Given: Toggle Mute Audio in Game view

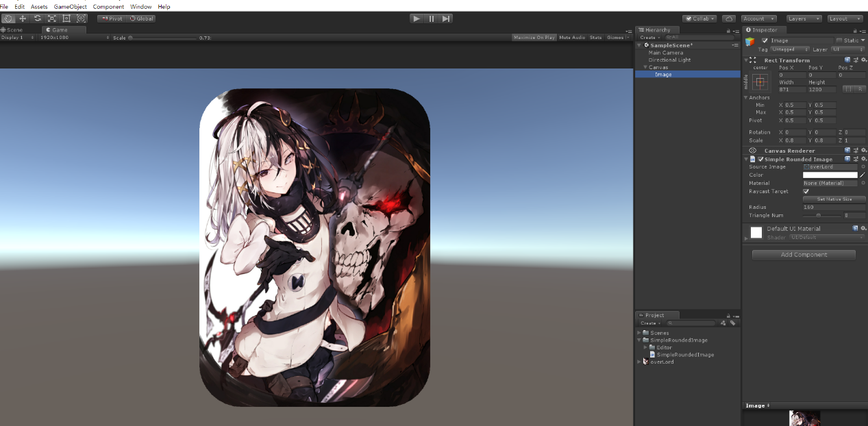Looking at the screenshot, I should point(572,38).
